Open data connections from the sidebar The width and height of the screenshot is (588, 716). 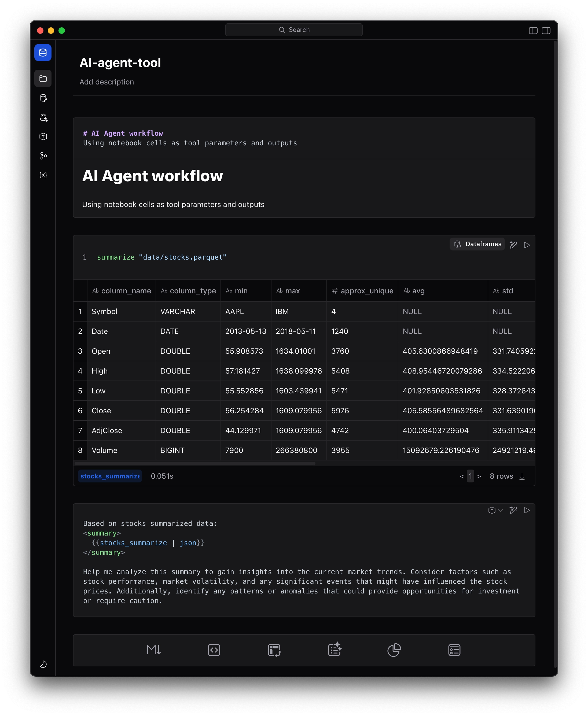(x=43, y=98)
